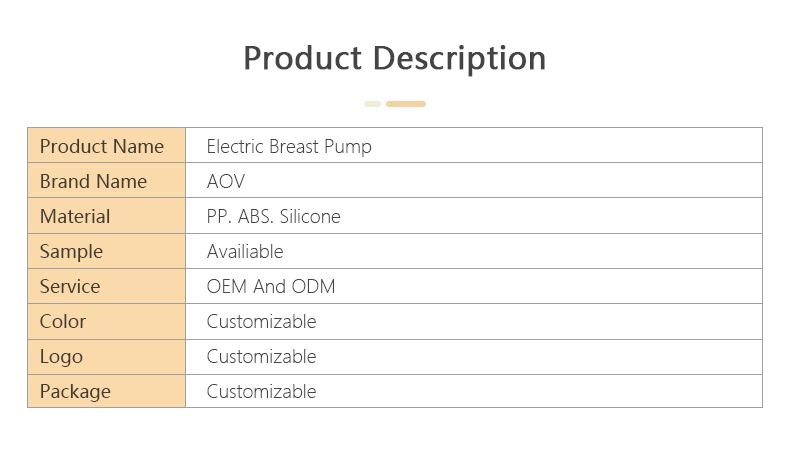The height and width of the screenshot is (456, 790).
Task: Select the 'Color' label cell
Action: click(x=106, y=321)
